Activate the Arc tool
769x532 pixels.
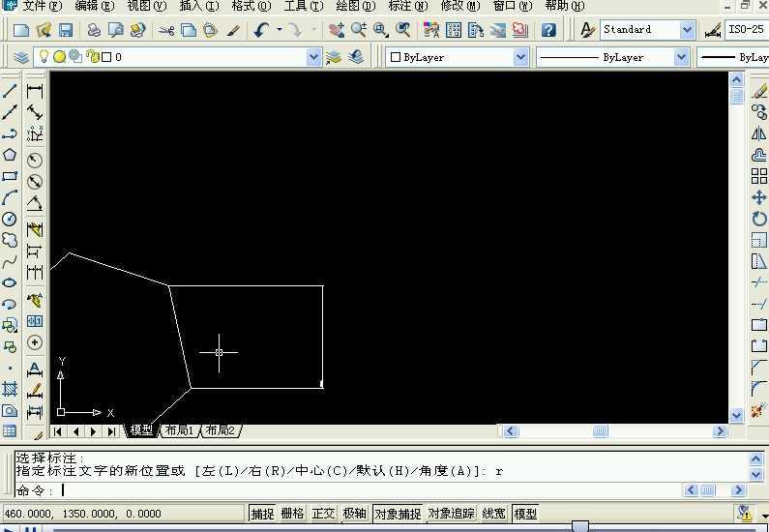click(x=10, y=197)
